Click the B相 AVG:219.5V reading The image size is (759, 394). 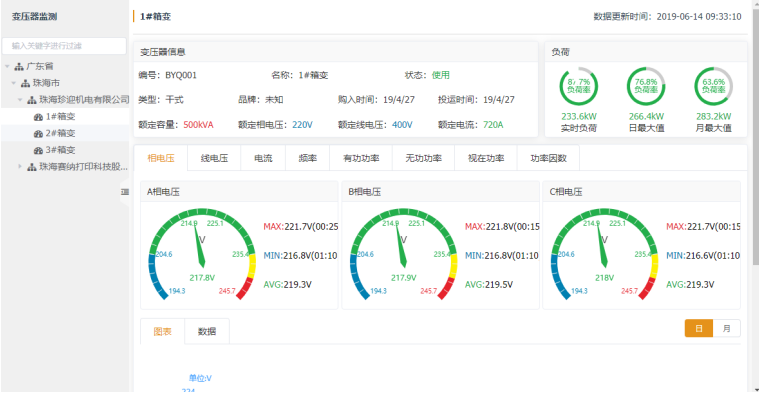pos(489,285)
